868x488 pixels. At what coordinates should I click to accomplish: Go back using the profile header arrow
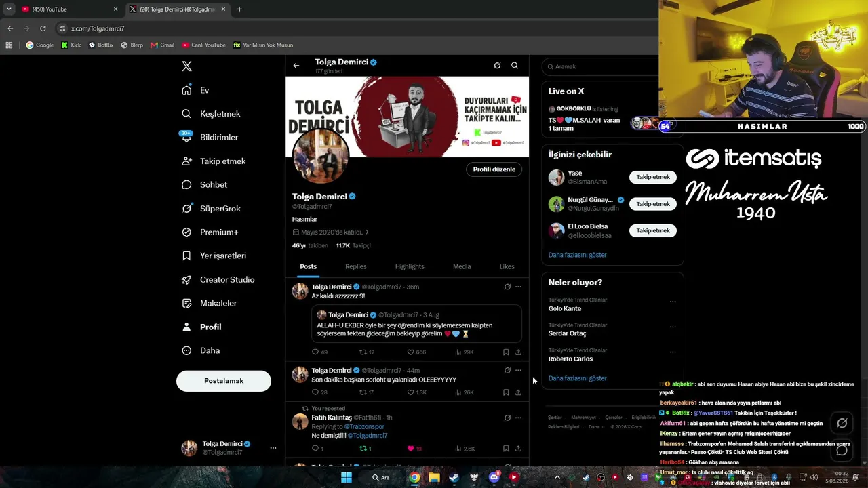pyautogui.click(x=296, y=66)
